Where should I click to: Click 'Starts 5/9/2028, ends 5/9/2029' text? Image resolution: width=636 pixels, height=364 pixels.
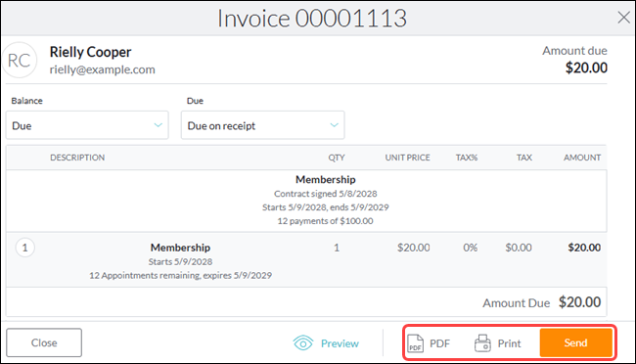325,207
